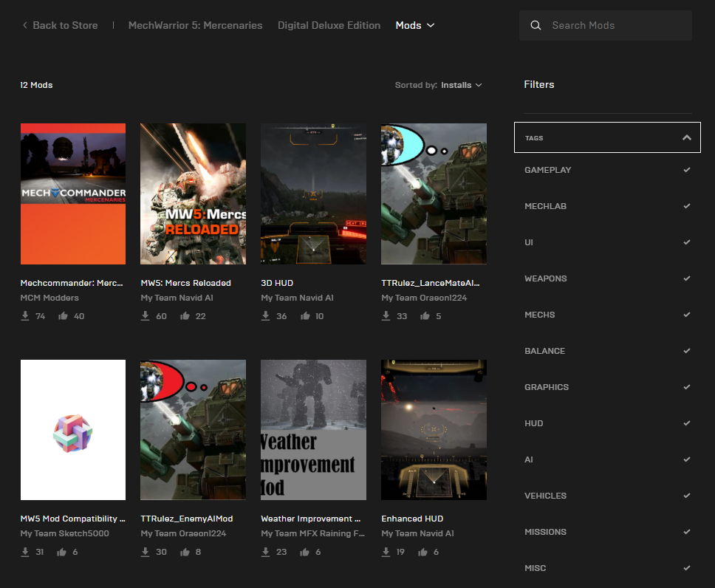Click thumbs-up icon under TTRulez_EnemyAIMod

pos(185,552)
